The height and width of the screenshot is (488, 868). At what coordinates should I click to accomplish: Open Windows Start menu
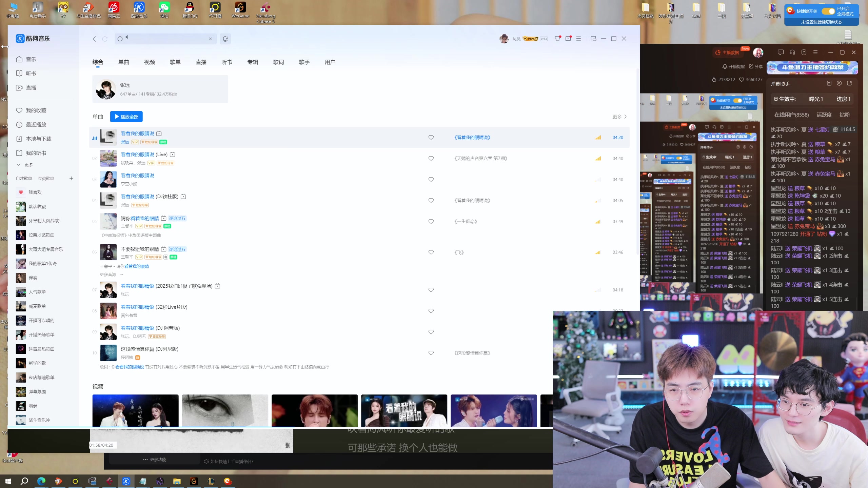pyautogui.click(x=8, y=481)
